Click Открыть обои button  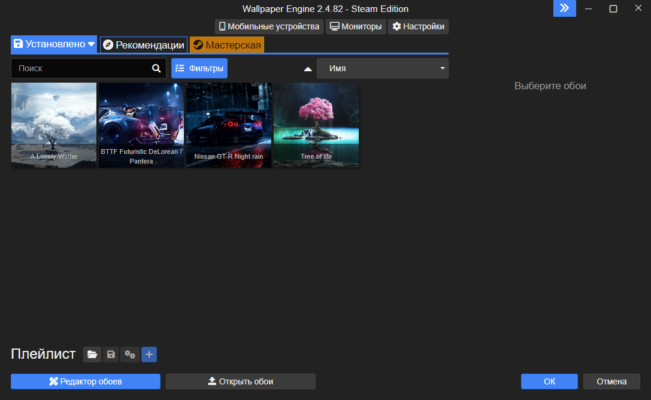click(241, 381)
